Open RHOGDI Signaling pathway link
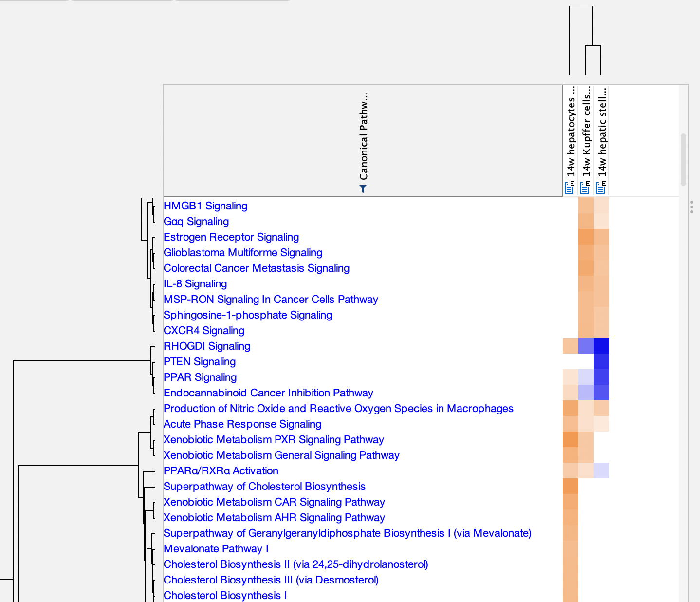700x602 pixels. coord(207,346)
